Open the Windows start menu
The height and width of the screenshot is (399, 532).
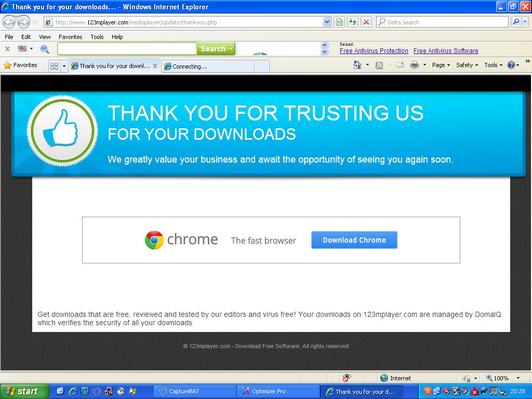24,392
